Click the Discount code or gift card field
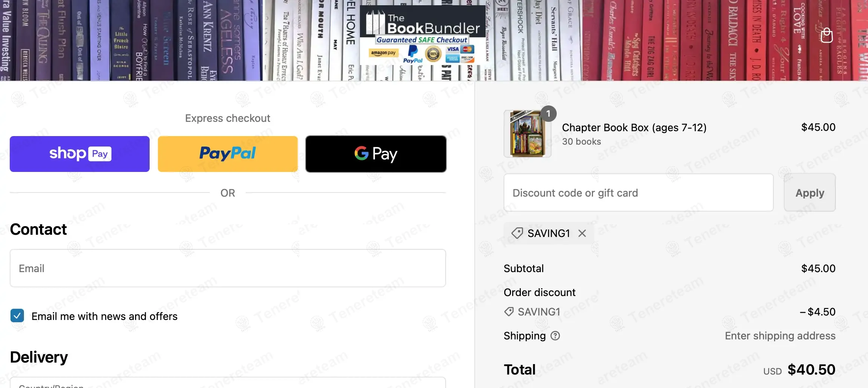868x388 pixels. click(638, 193)
